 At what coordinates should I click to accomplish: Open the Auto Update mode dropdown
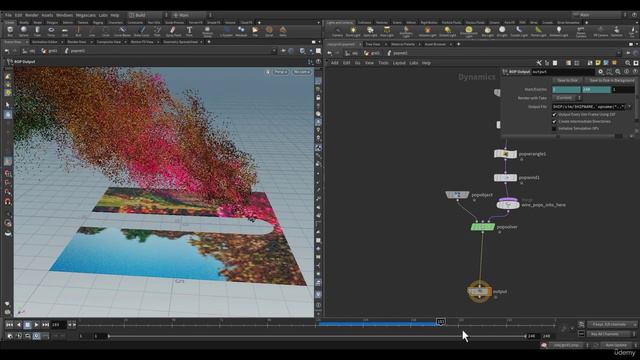[618, 345]
